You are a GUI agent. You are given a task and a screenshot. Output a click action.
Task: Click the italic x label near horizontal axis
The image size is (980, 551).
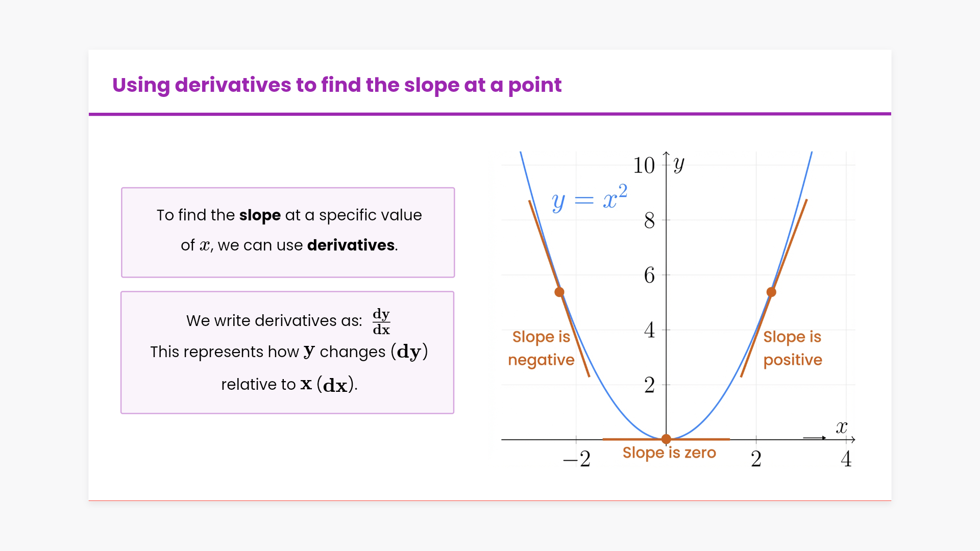[x=842, y=427]
